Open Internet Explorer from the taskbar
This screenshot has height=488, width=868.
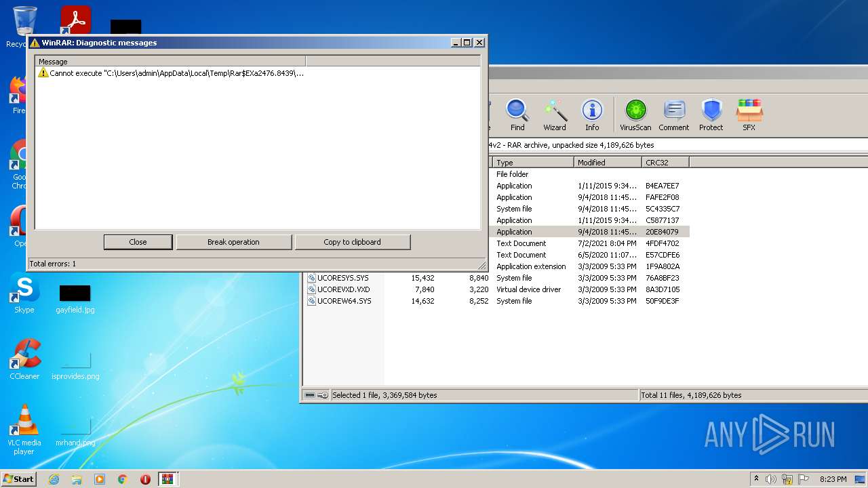tap(54, 479)
